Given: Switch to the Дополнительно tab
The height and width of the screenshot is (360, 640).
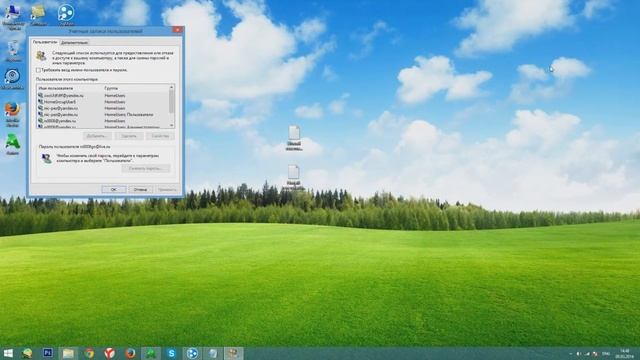Looking at the screenshot, I should coord(74,42).
